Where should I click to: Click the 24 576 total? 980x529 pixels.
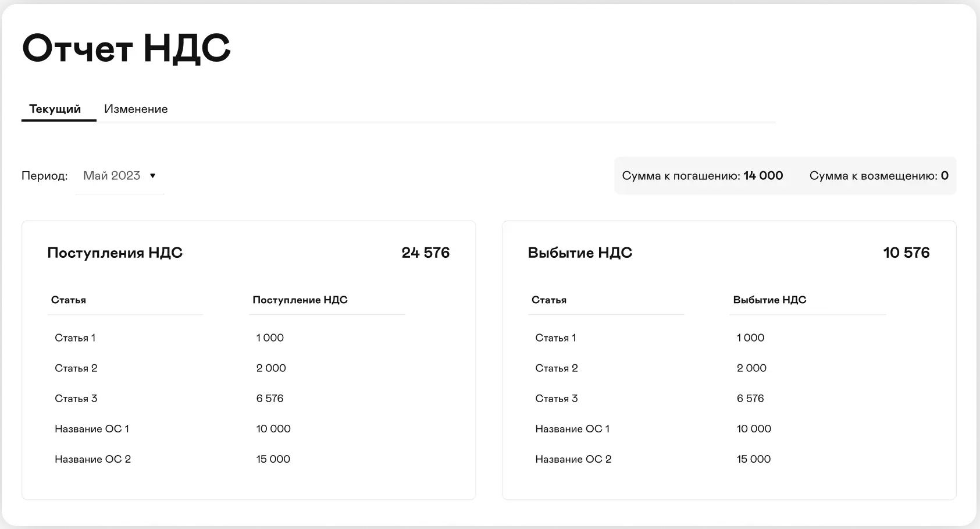tap(426, 253)
